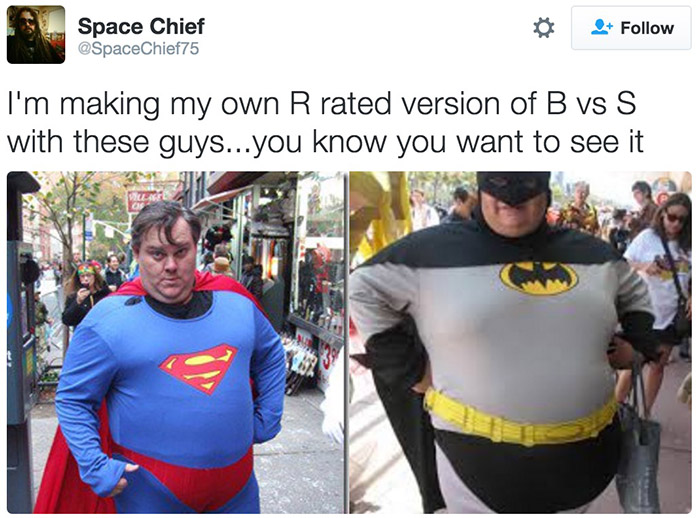700x518 pixels.
Task: Click the tweet text about B vs S
Action: coord(325,122)
